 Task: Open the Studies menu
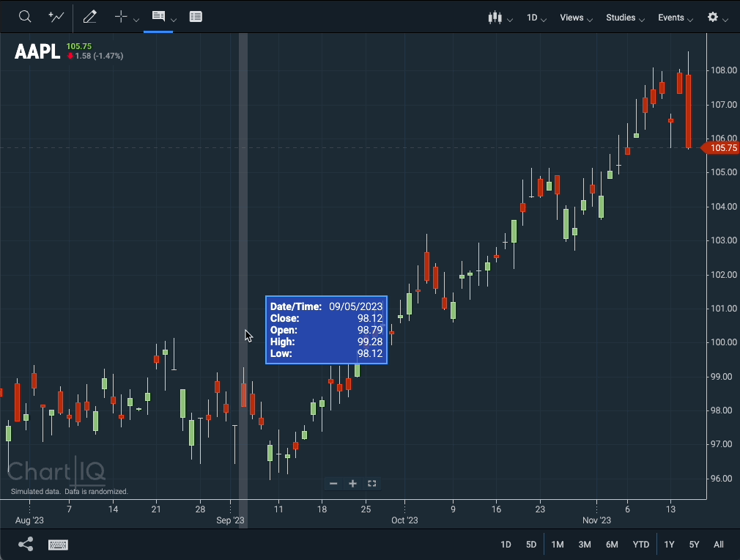(x=625, y=18)
